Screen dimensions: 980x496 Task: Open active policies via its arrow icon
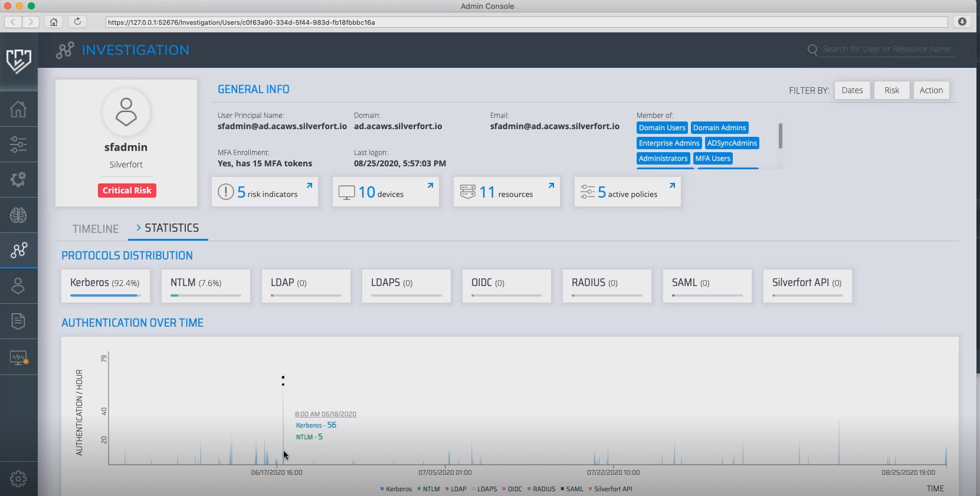click(x=672, y=185)
